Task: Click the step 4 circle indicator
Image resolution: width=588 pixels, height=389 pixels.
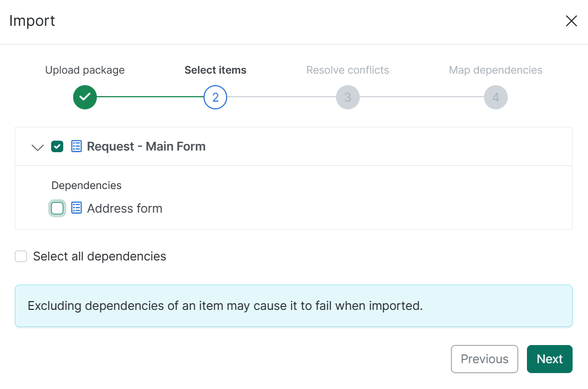Action: click(496, 97)
